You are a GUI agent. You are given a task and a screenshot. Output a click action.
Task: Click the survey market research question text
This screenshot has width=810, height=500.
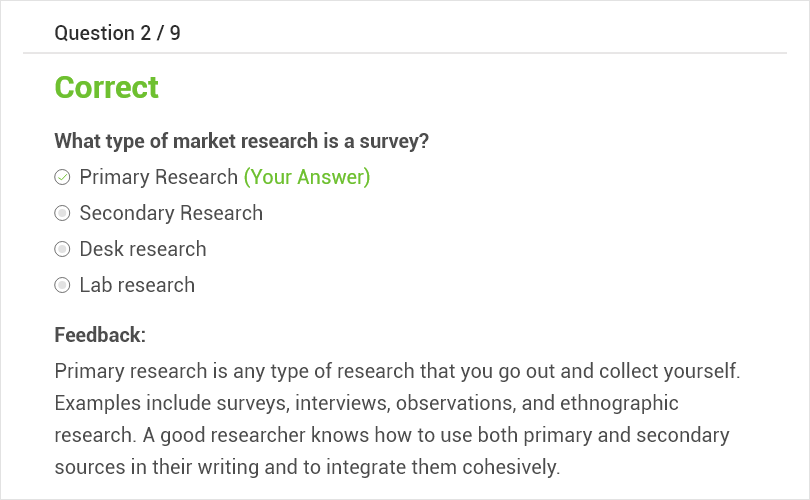pos(241,141)
